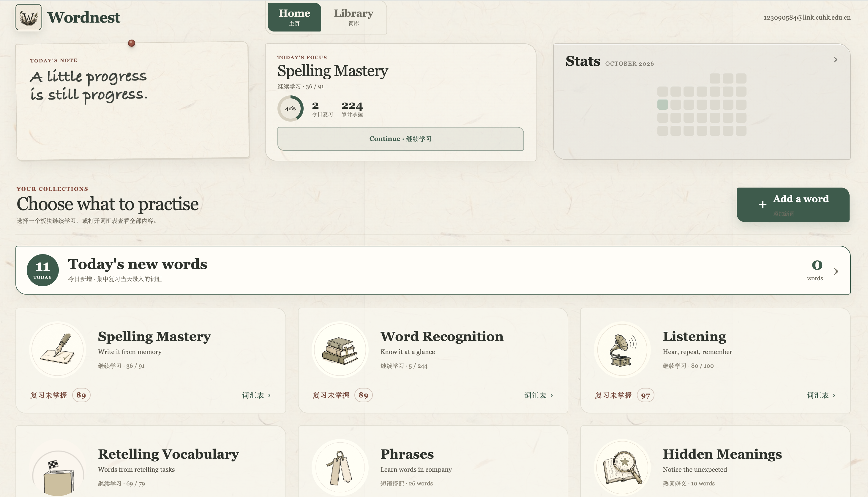
Task: Open the Home tab
Action: pos(294,17)
